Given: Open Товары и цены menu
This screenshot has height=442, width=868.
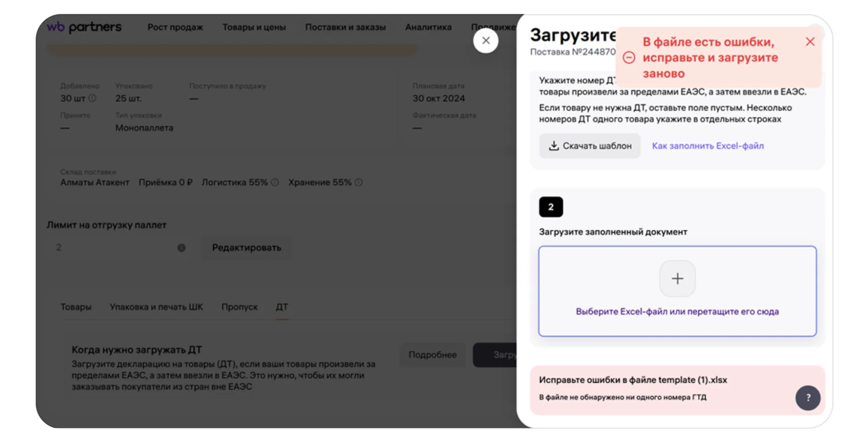Looking at the screenshot, I should pyautogui.click(x=254, y=27).
